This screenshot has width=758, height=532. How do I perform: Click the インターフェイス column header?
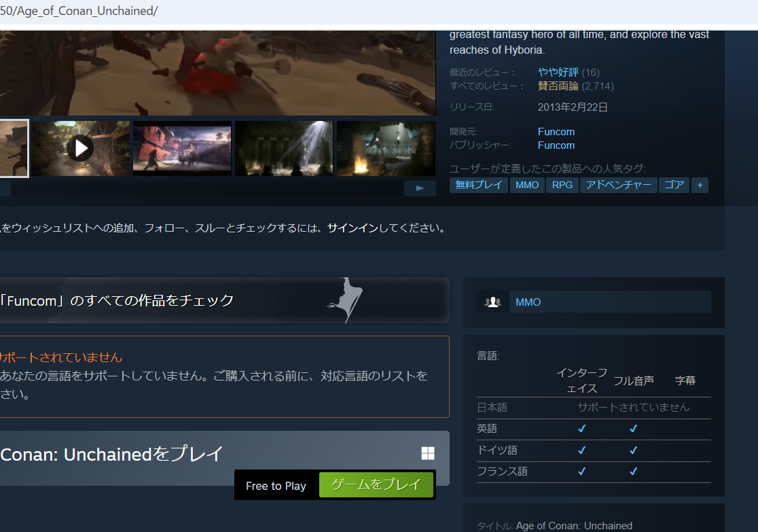[x=581, y=380]
